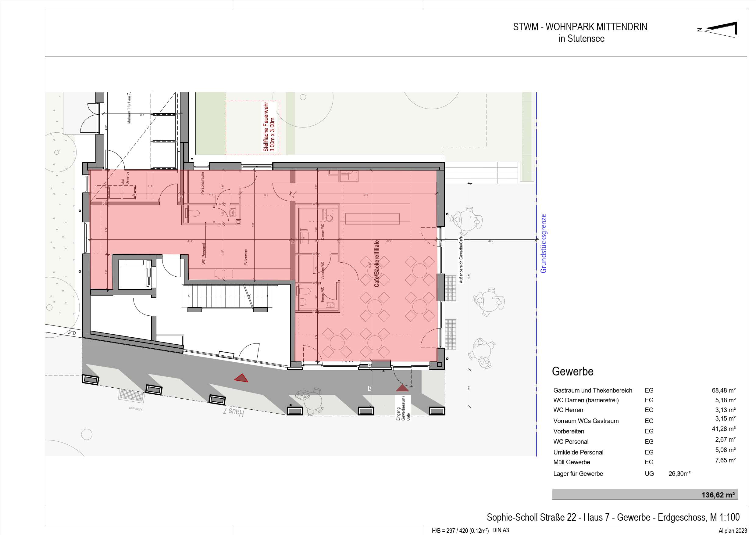Select the area value '41,28 m²'
756x535 pixels.
point(723,429)
